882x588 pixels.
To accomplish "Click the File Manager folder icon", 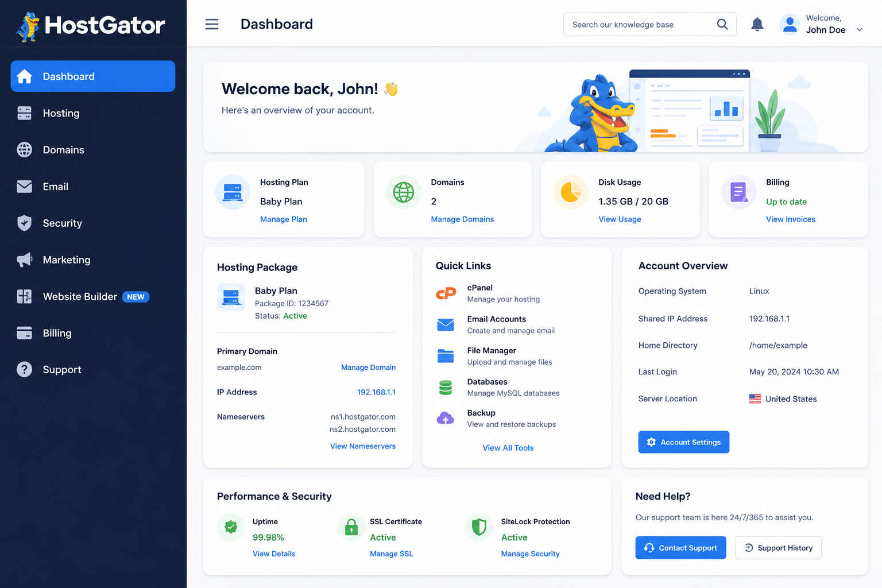I will pos(446,356).
